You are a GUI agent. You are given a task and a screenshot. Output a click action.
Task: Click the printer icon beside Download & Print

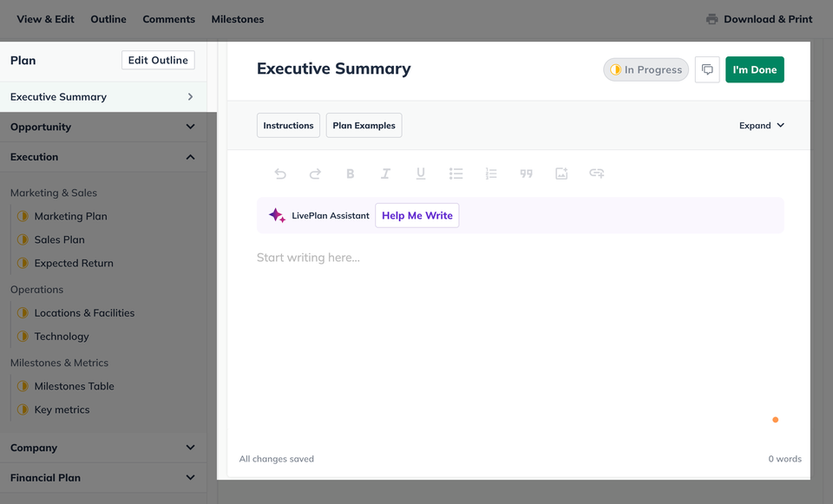coord(712,19)
